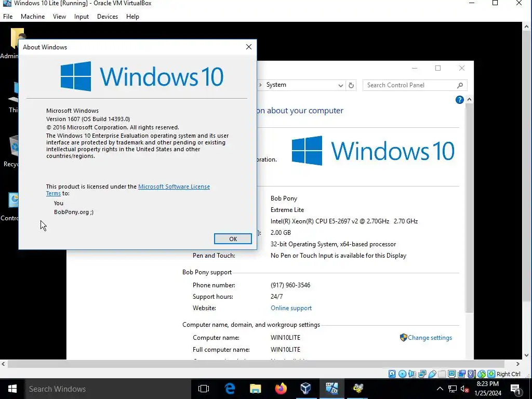Open File Explorer from the taskbar
Image resolution: width=532 pixels, height=399 pixels.
[255, 389]
